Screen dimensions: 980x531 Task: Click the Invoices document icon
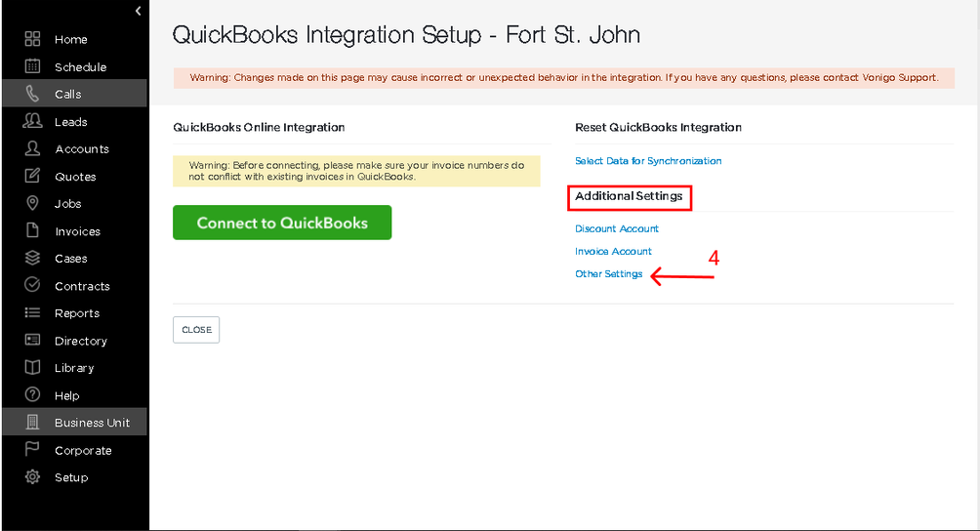pyautogui.click(x=32, y=230)
